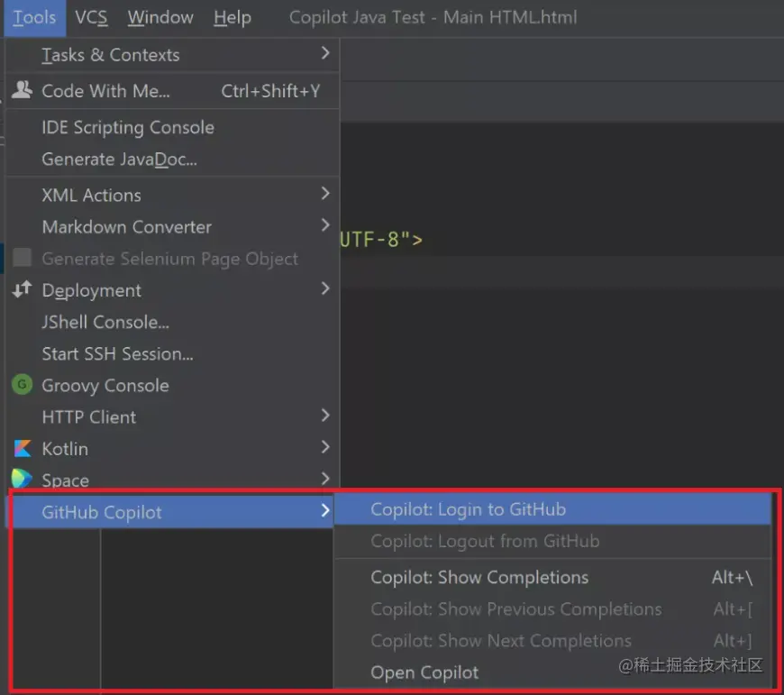Click the Kotlin logo icon

pos(22,449)
